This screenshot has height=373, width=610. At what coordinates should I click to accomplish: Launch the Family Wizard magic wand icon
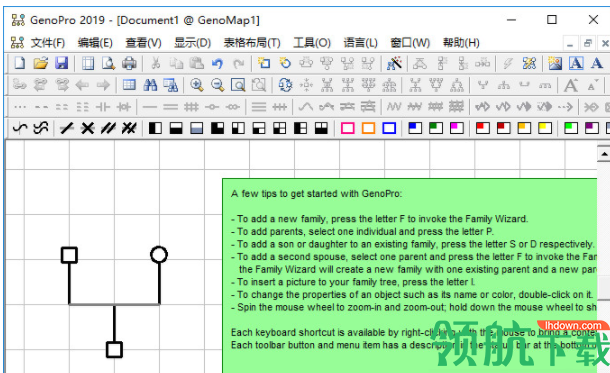tap(394, 63)
